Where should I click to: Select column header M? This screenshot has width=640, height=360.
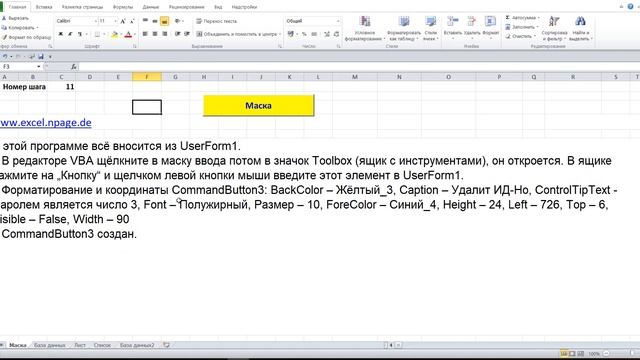355,77
